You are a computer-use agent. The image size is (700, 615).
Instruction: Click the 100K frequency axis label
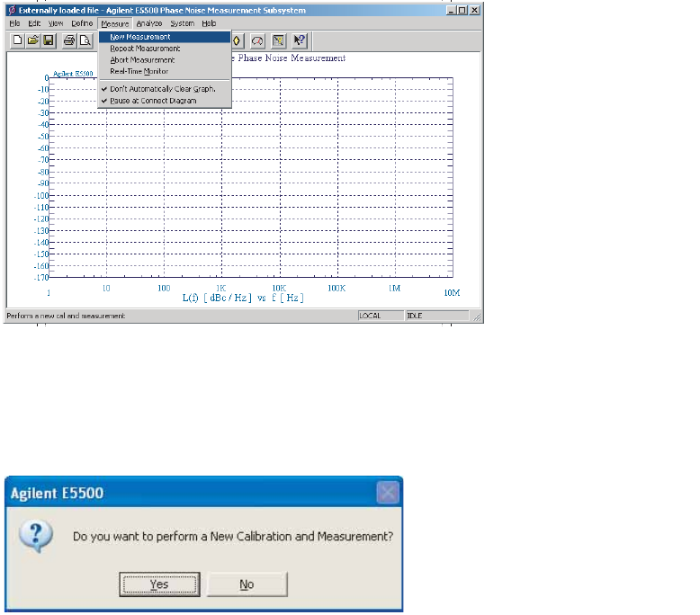pyautogui.click(x=337, y=288)
